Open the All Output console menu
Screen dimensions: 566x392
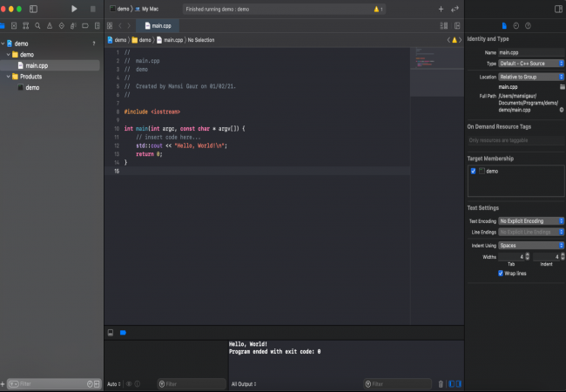[x=244, y=384]
